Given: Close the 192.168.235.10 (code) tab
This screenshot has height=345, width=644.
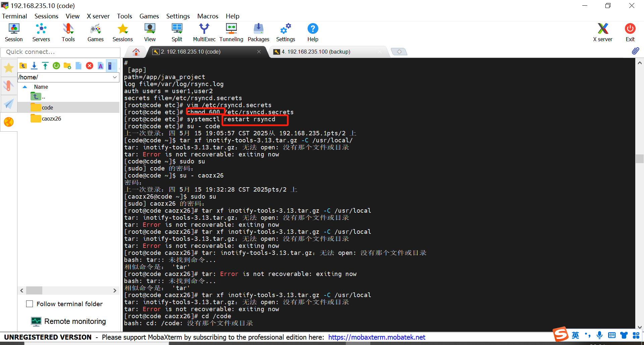Looking at the screenshot, I should pos(259,52).
